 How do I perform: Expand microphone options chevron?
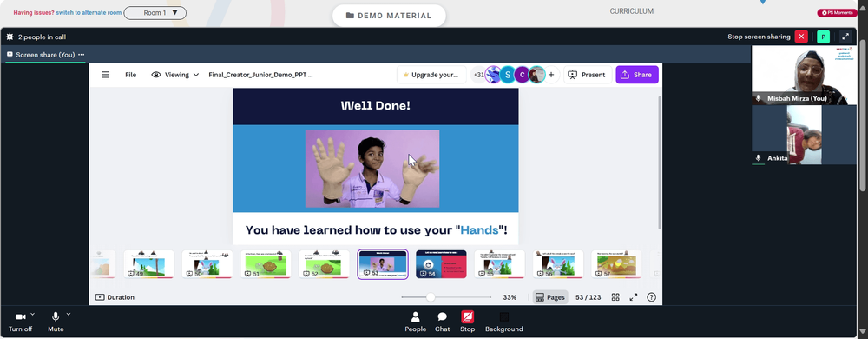(69, 314)
